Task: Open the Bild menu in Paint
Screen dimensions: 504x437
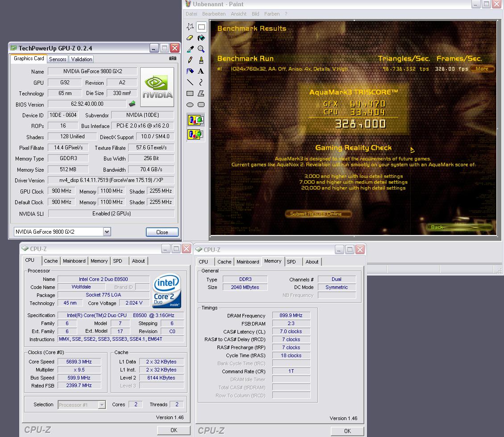Action: coord(255,14)
